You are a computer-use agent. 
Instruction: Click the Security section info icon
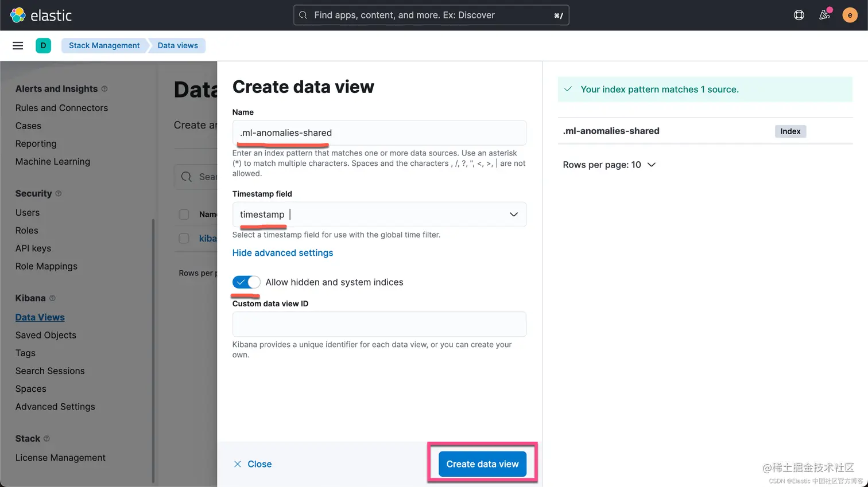(58, 193)
